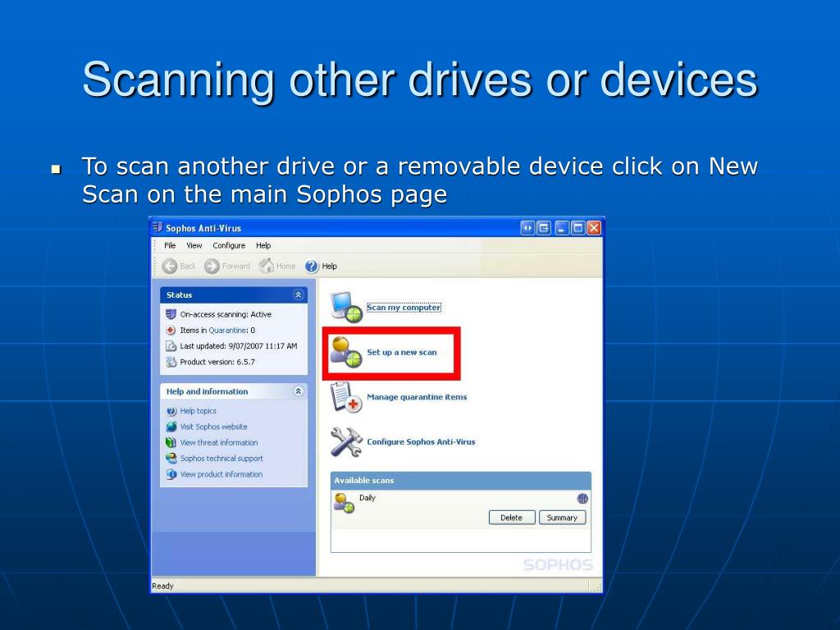Open the View menu

[194, 245]
